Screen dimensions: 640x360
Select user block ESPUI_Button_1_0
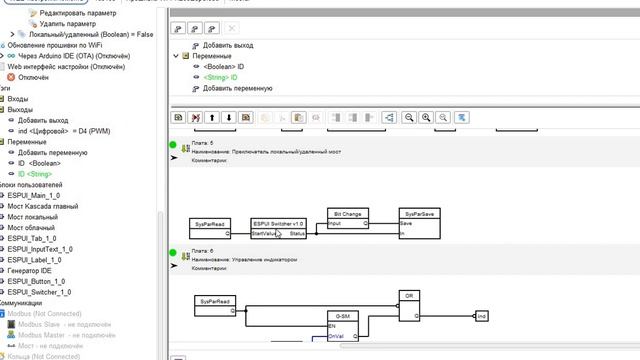point(36,281)
